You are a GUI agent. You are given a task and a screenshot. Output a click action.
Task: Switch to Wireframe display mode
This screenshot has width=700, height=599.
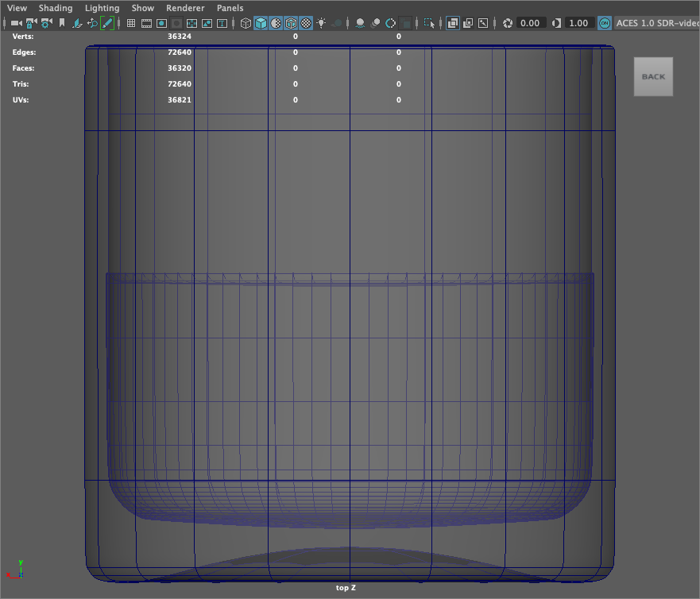pyautogui.click(x=246, y=24)
